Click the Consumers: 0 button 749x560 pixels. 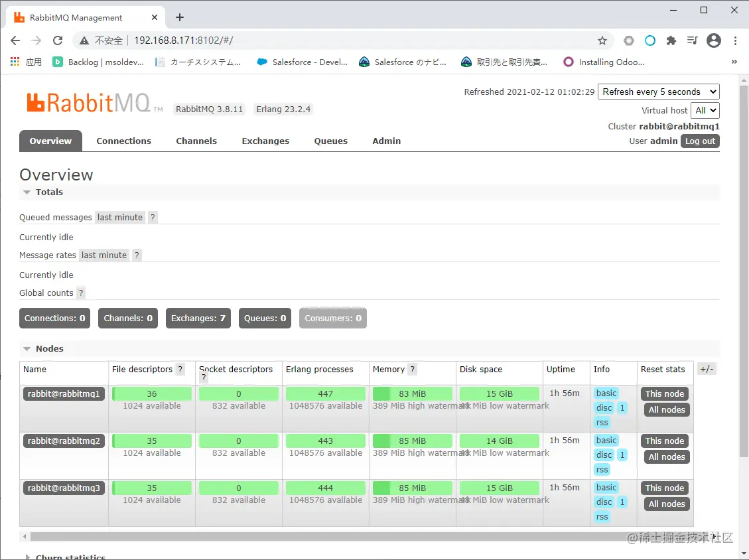click(x=333, y=318)
